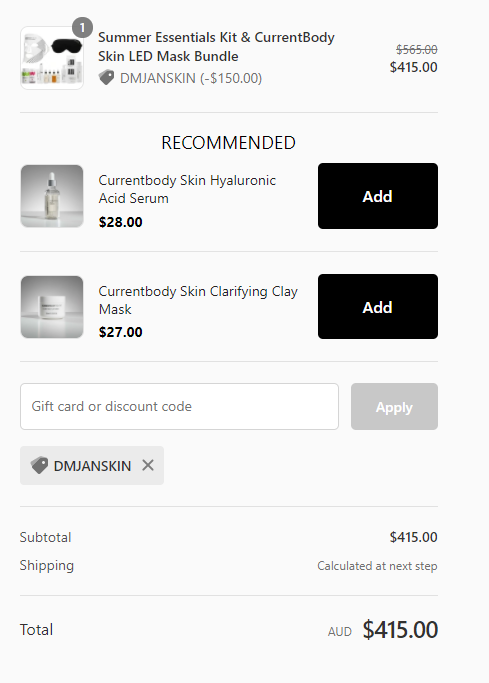Screen dimensions: 489x683
Task: Select the Summer Essentials Kit bundle title
Action: click(x=216, y=47)
